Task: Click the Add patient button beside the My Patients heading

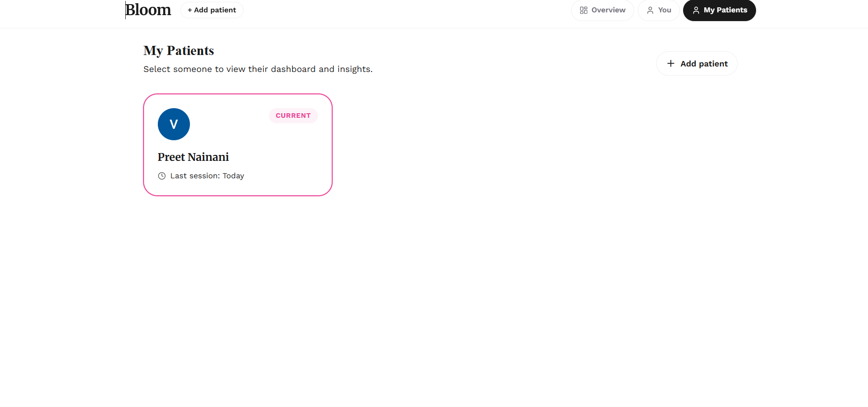Action: [697, 64]
